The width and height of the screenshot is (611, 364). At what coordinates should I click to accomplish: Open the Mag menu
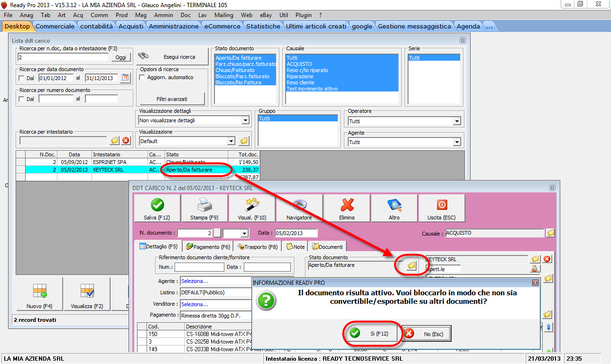pyautogui.click(x=141, y=15)
